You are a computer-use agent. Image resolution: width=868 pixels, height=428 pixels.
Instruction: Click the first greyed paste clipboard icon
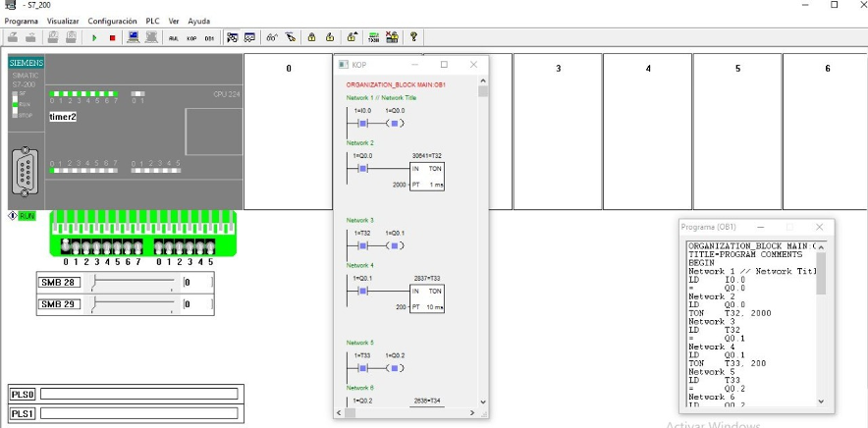point(53,37)
